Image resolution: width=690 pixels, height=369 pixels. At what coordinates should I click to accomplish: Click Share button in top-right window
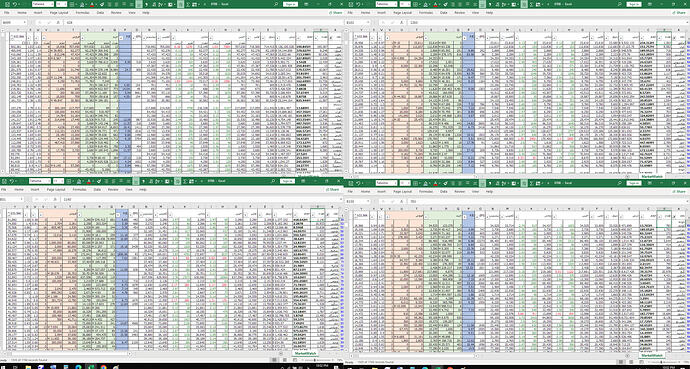point(680,13)
